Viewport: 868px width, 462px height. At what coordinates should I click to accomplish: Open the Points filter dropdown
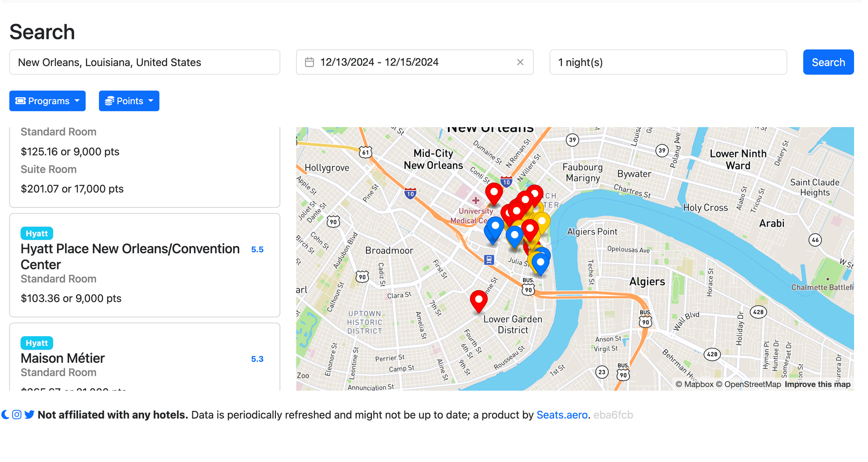point(129,101)
